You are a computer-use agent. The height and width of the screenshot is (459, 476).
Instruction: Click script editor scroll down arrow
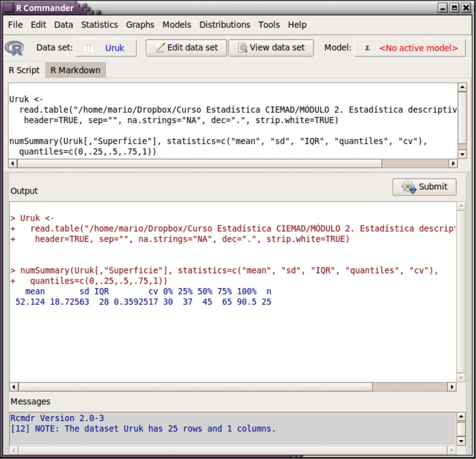click(462, 154)
